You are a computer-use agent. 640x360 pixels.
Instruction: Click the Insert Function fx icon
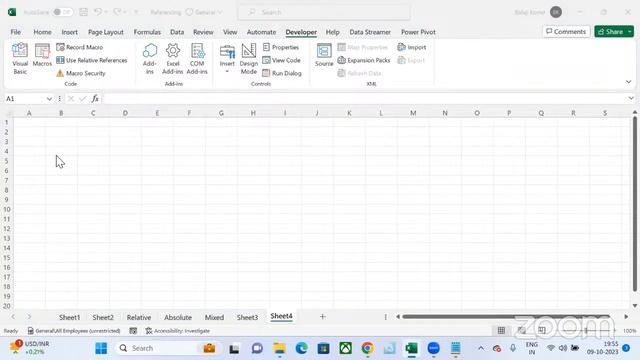coord(95,99)
